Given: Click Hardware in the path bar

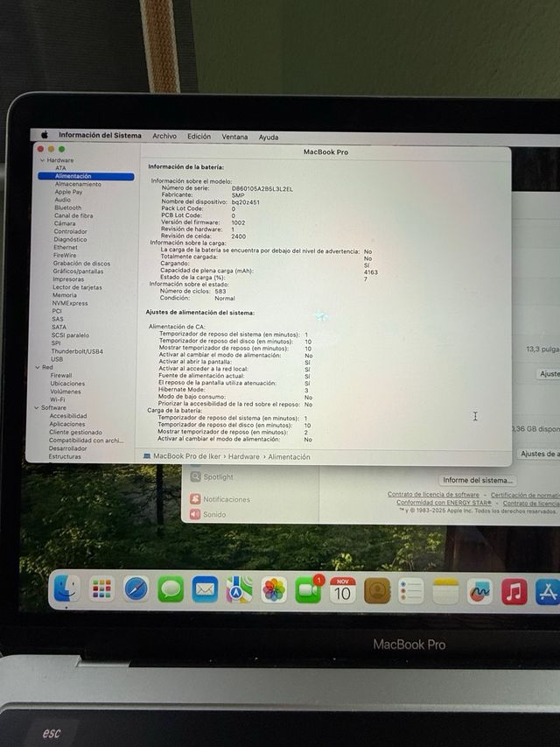Looking at the screenshot, I should point(244,456).
